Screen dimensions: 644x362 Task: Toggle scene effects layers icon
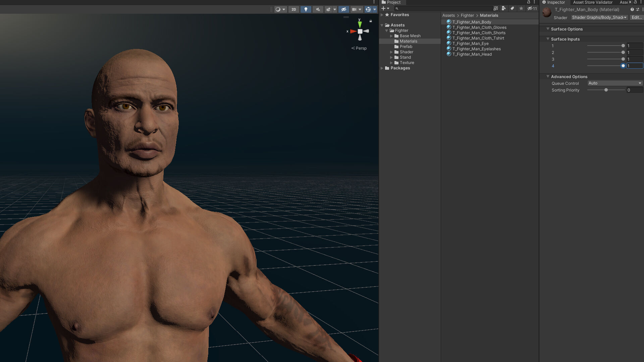pos(328,9)
